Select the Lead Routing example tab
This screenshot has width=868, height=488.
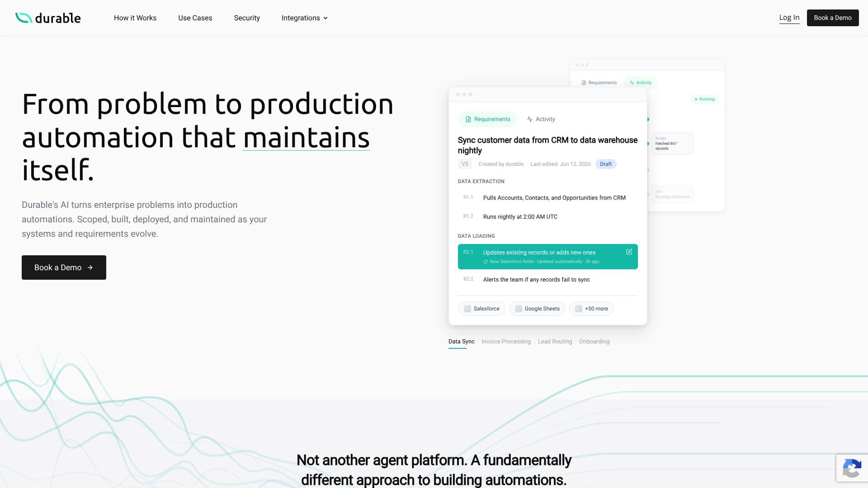[555, 342]
